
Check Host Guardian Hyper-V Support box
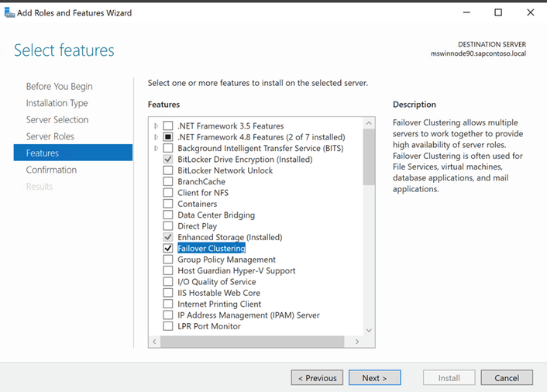coord(168,270)
